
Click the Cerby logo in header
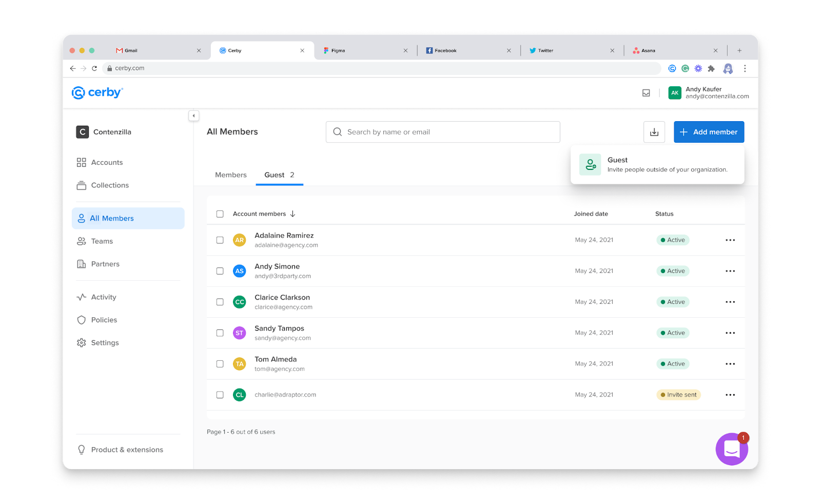tap(97, 92)
